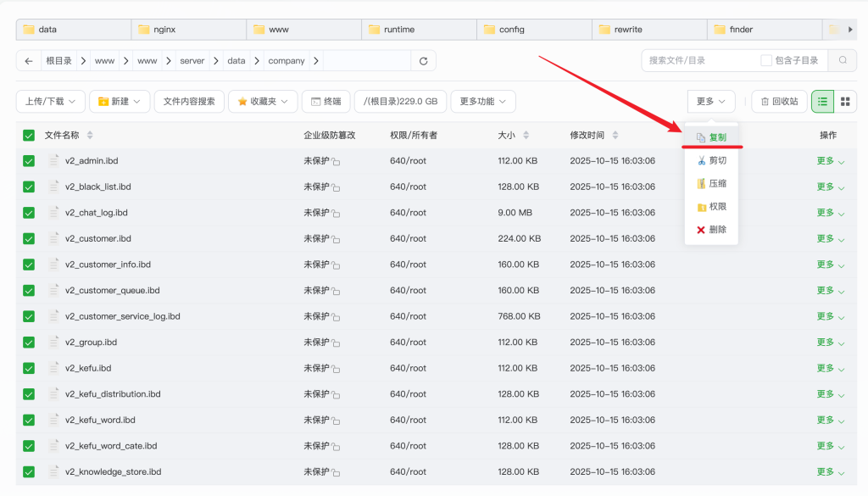Toggle the select-all checkbox in header
Image resolution: width=868 pixels, height=496 pixels.
point(29,136)
